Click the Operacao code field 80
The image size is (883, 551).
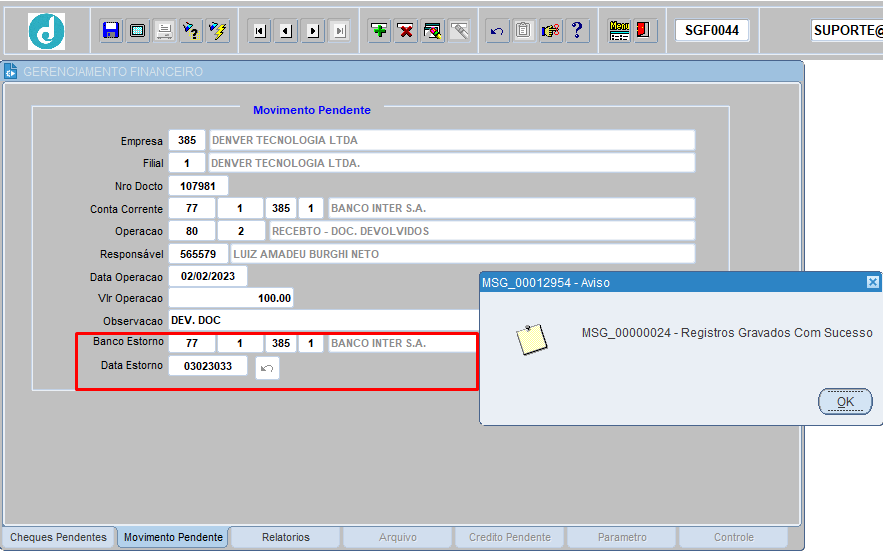point(192,231)
